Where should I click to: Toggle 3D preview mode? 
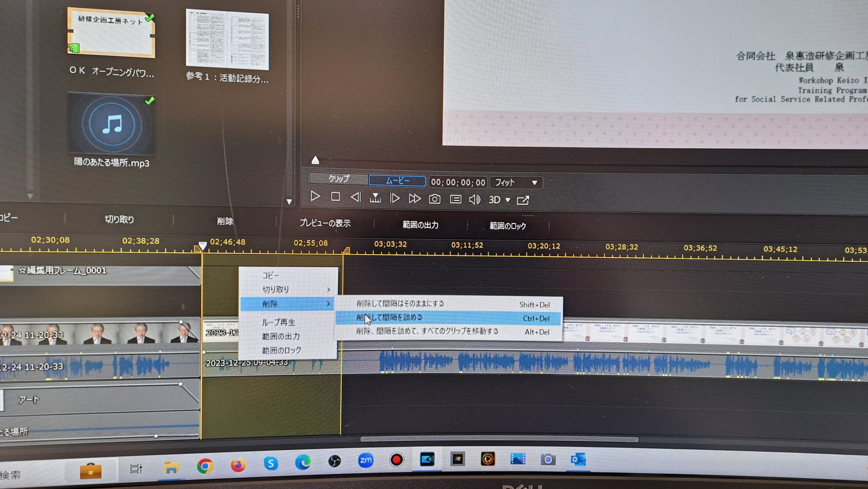[494, 200]
